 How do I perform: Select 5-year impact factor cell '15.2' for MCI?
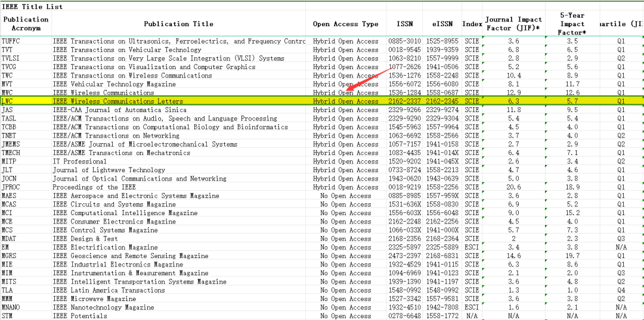click(572, 213)
